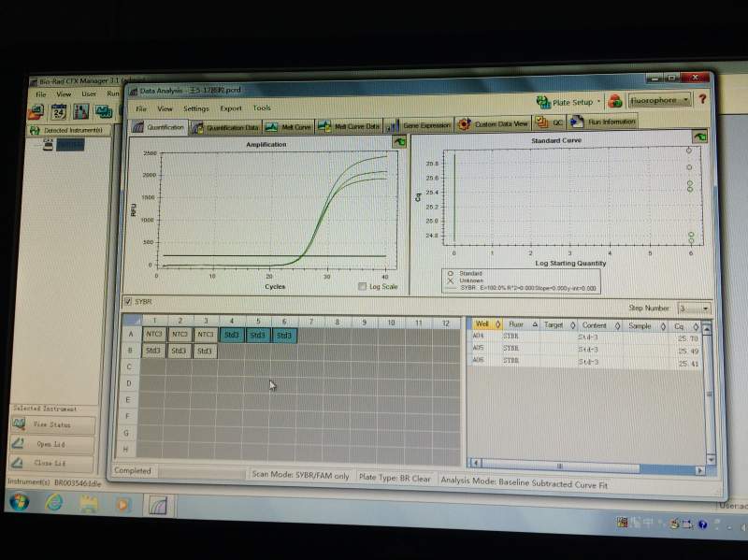Image resolution: width=748 pixels, height=560 pixels.
Task: Sort by the Well column header
Action: point(486,324)
